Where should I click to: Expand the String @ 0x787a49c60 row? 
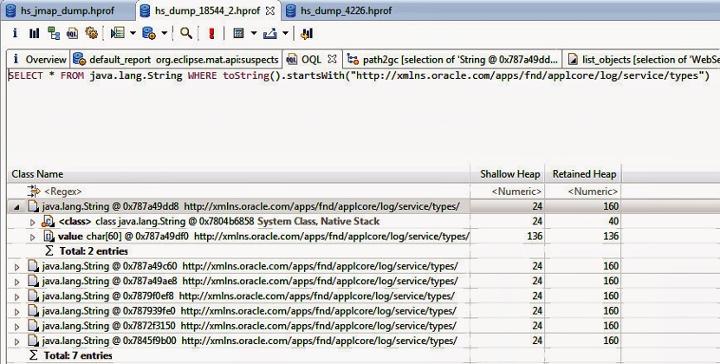[x=17, y=267]
